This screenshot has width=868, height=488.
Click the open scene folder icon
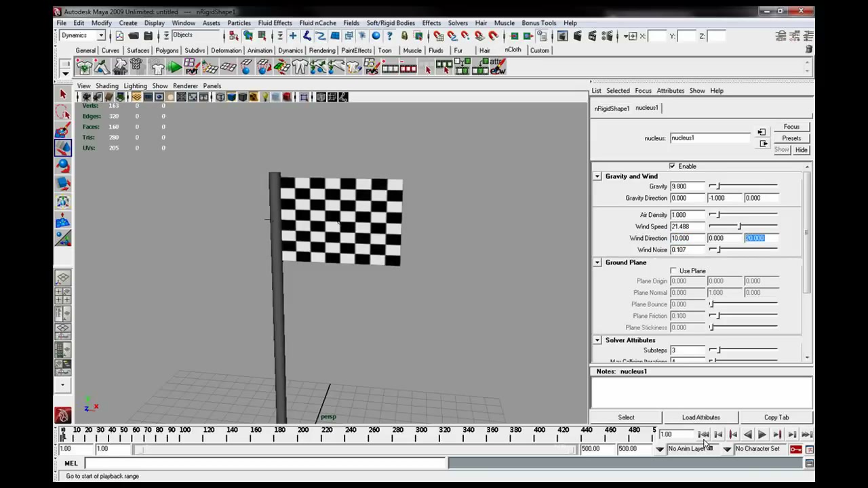tap(134, 36)
